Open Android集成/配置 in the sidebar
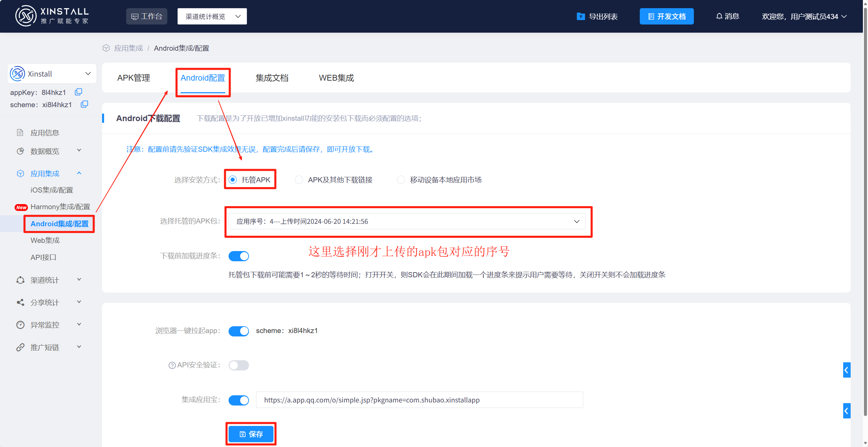 click(60, 224)
